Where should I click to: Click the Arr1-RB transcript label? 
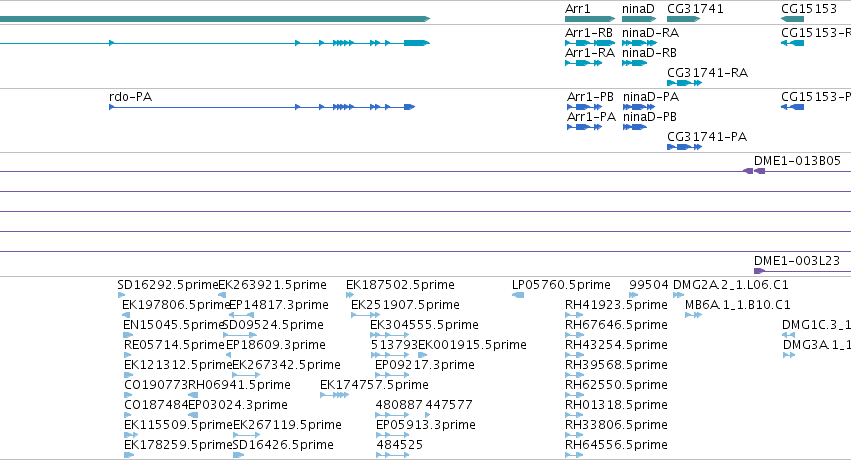(x=589, y=33)
